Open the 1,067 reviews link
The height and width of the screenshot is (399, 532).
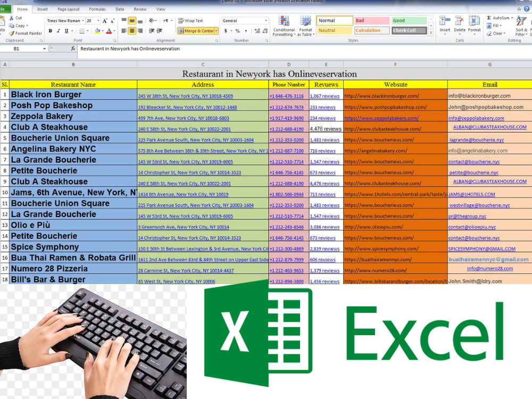(x=325, y=96)
